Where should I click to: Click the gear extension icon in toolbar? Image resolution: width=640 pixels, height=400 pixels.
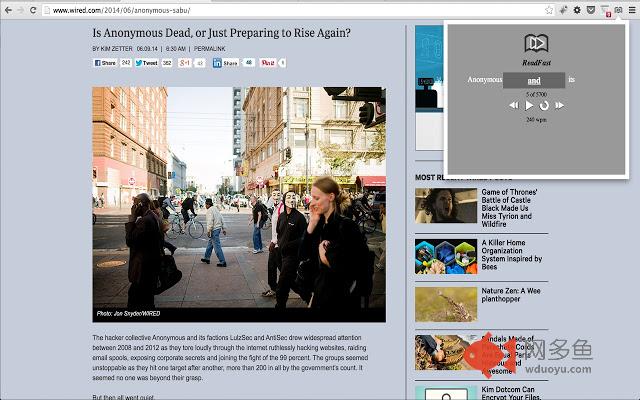pos(577,10)
